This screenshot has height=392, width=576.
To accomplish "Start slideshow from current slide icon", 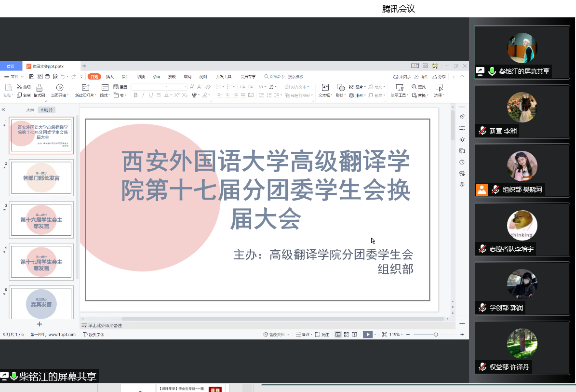I will (60, 87).
